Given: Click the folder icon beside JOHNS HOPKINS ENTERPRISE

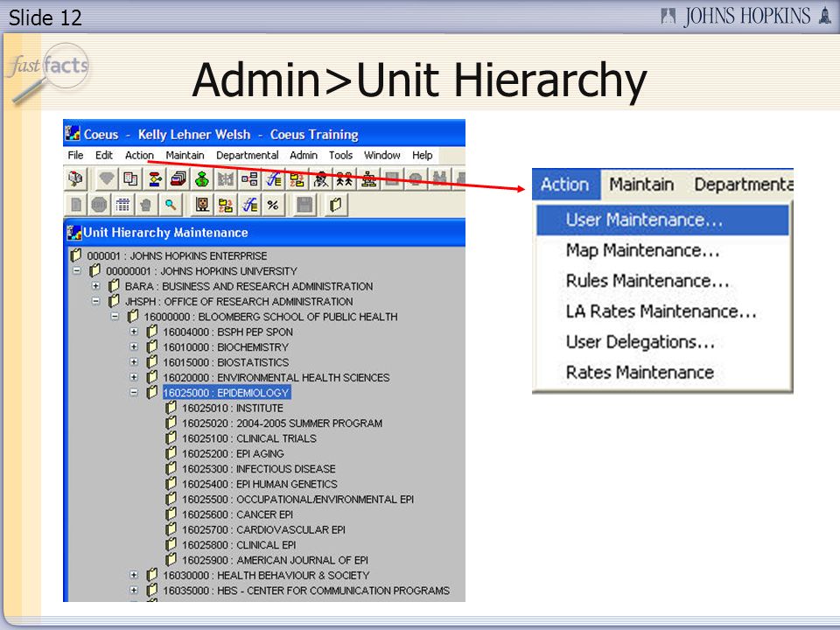Looking at the screenshot, I should (x=76, y=255).
